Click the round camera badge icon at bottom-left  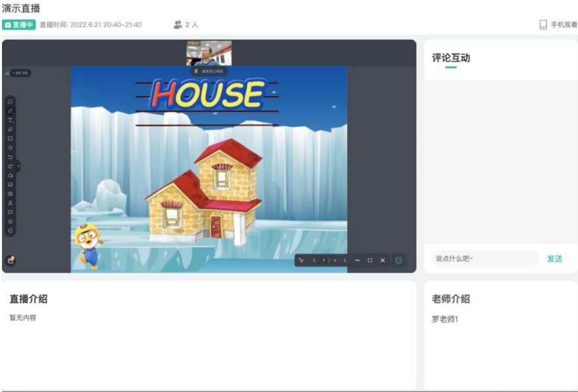[x=10, y=260]
